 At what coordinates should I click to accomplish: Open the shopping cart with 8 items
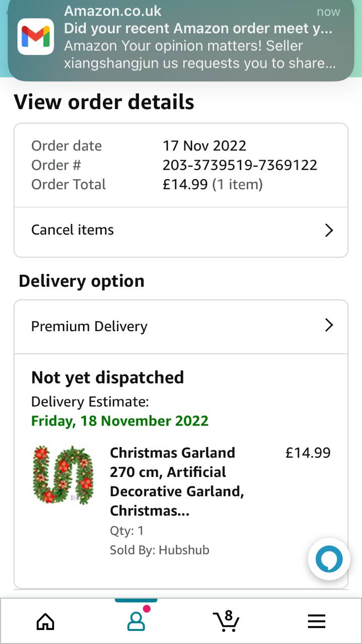226,621
